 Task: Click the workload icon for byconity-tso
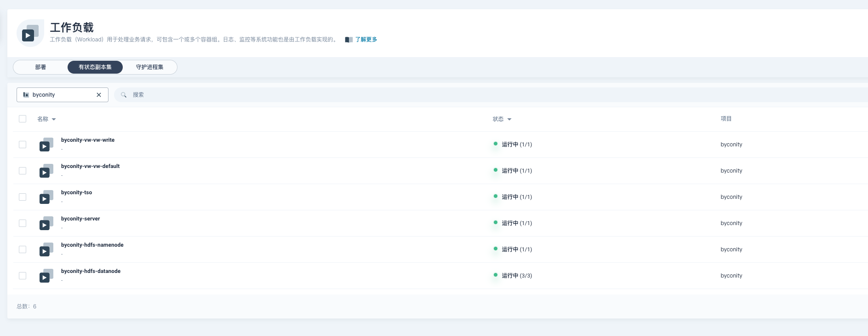pos(46,197)
